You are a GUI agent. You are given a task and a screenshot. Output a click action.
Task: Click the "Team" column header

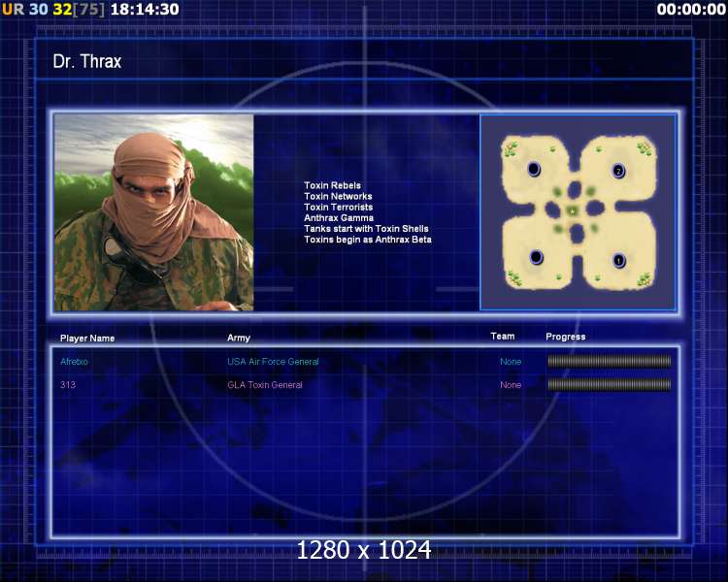pyautogui.click(x=503, y=336)
